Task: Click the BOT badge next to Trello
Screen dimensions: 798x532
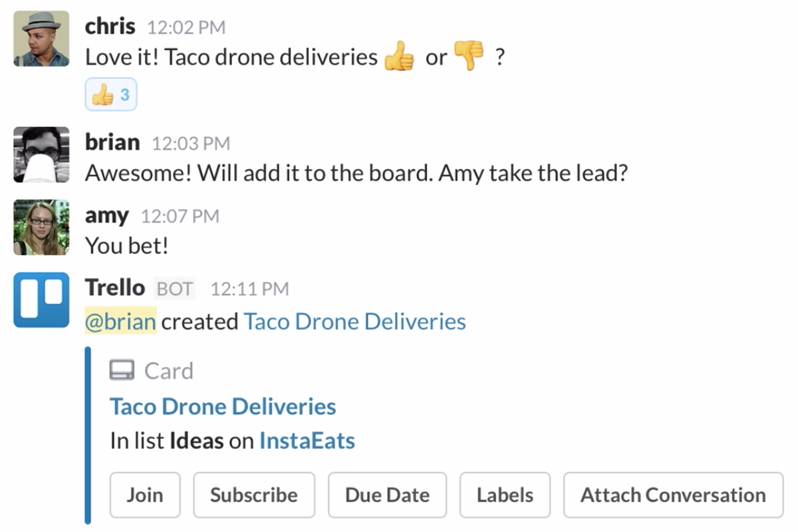Action: (174, 288)
